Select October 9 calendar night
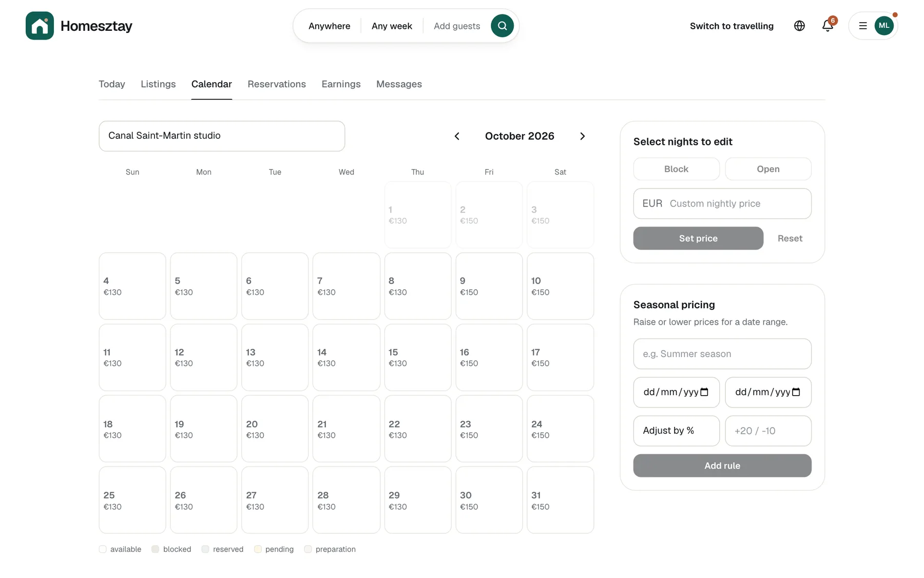924x578 pixels. point(489,286)
